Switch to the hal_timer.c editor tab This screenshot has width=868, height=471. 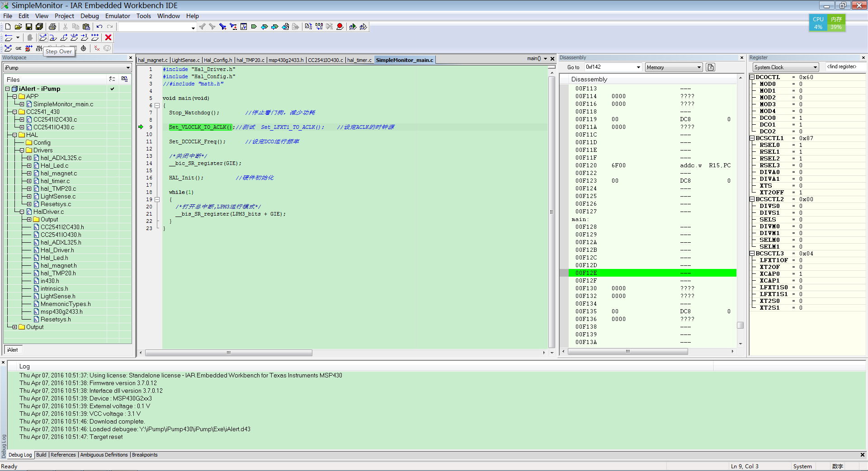(x=359, y=60)
